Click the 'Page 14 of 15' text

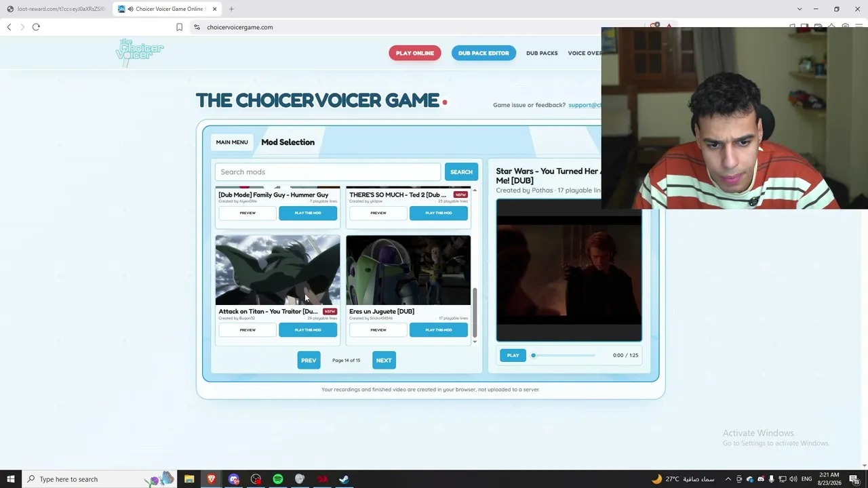tap(346, 361)
